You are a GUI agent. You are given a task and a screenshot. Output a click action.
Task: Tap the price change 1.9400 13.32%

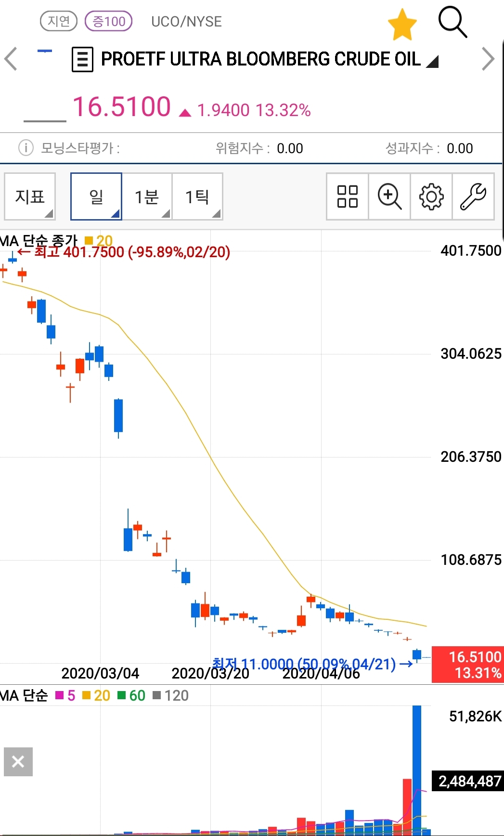pyautogui.click(x=254, y=110)
